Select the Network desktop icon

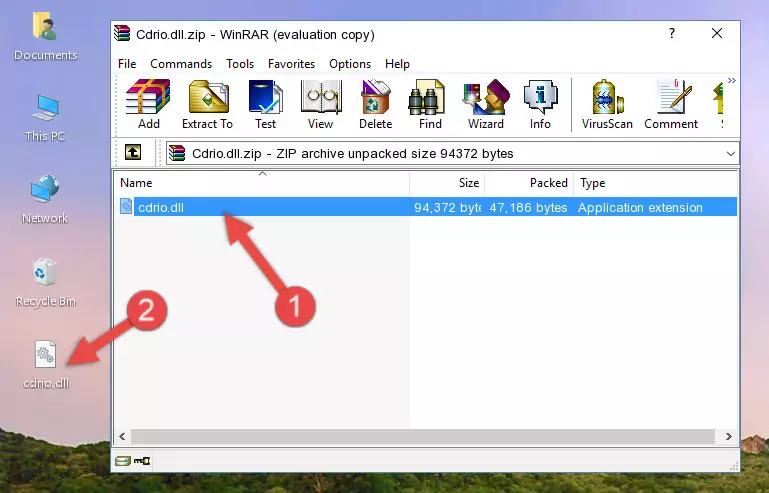coord(45,199)
